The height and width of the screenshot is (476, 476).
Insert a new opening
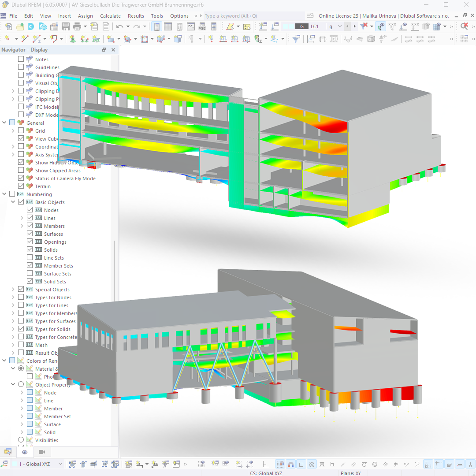click(144, 38)
